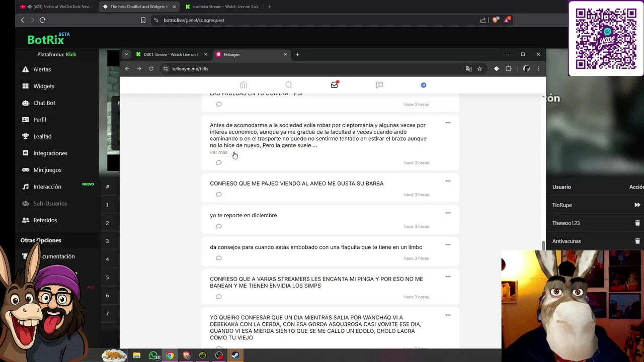Click the Brave share icon
644x362 pixels.
[483, 20]
